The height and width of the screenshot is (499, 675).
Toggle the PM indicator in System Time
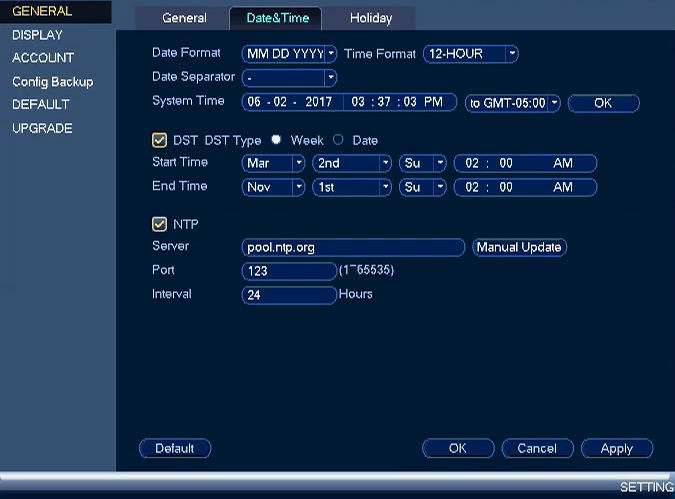point(433,102)
